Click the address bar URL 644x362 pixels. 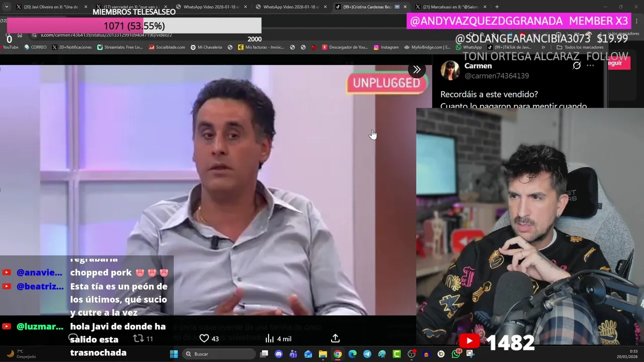pyautogui.click(x=106, y=35)
